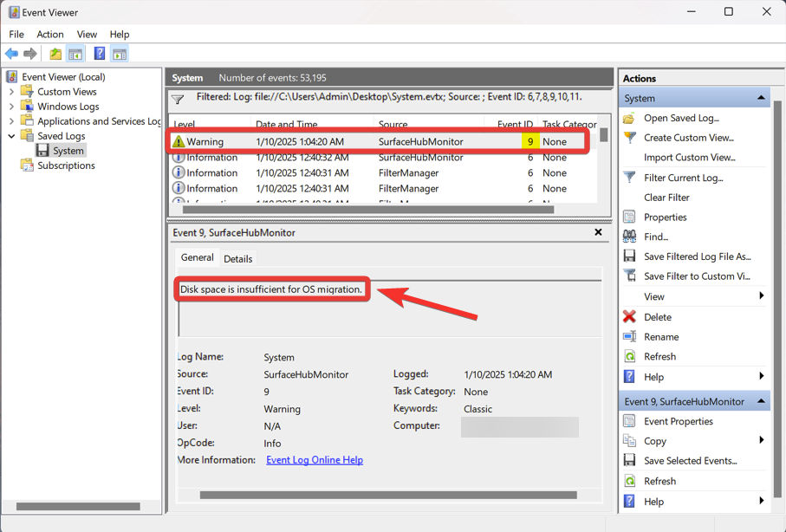Click Save Selected Events action text

tap(691, 461)
